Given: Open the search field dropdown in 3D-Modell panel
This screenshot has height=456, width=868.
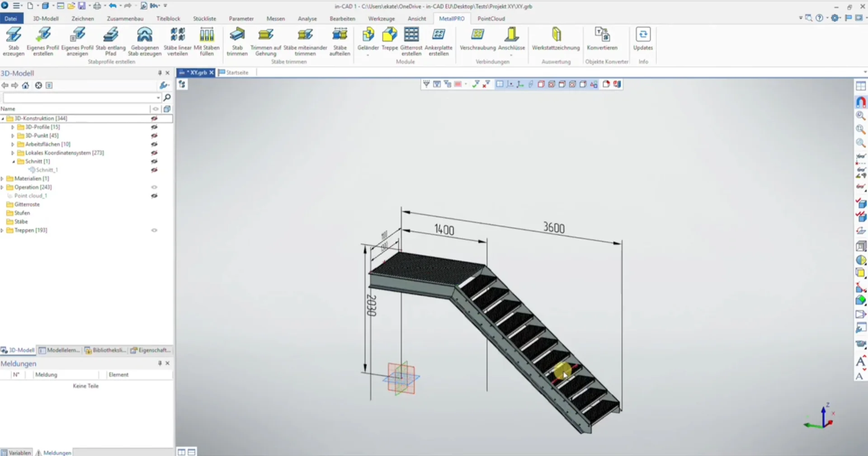Looking at the screenshot, I should coord(158,98).
